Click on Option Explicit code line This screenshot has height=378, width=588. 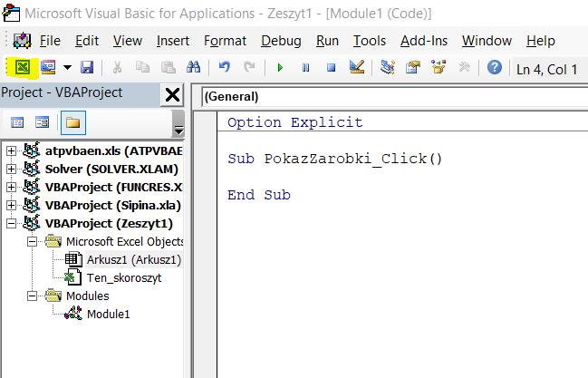294,122
